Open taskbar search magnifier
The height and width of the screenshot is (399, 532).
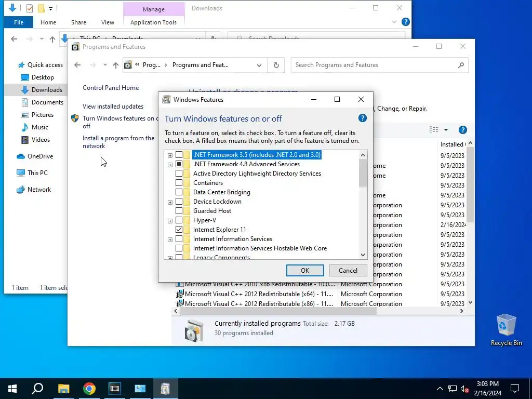(x=37, y=389)
